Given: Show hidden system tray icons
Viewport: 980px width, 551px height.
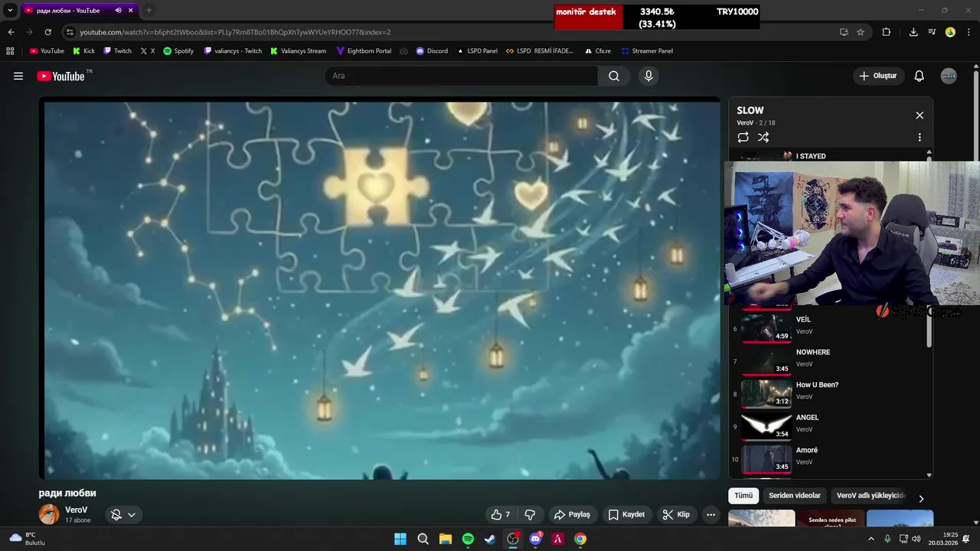Looking at the screenshot, I should coord(871,539).
